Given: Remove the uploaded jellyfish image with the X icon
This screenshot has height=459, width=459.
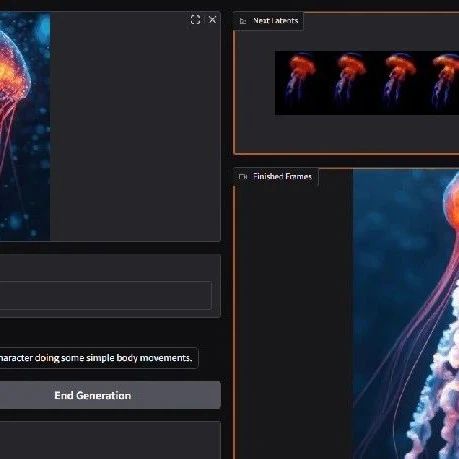Looking at the screenshot, I should click(212, 20).
